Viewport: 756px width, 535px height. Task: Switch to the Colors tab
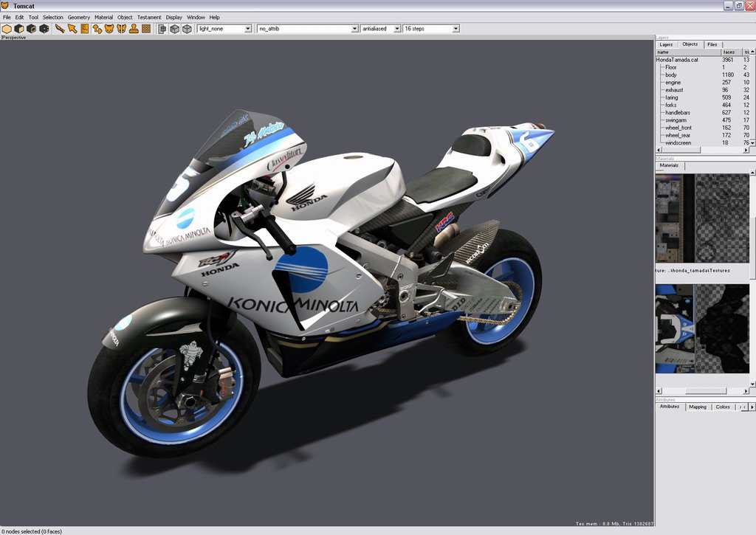coord(723,407)
